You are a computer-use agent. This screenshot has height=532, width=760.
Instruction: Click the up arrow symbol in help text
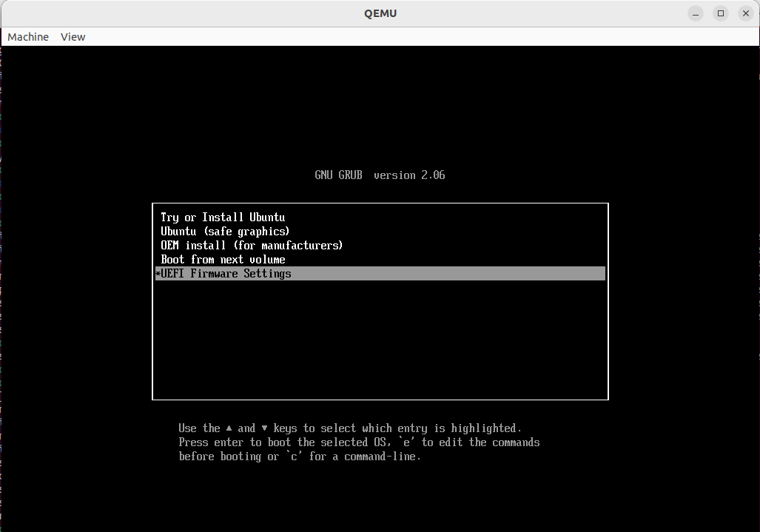click(229, 428)
